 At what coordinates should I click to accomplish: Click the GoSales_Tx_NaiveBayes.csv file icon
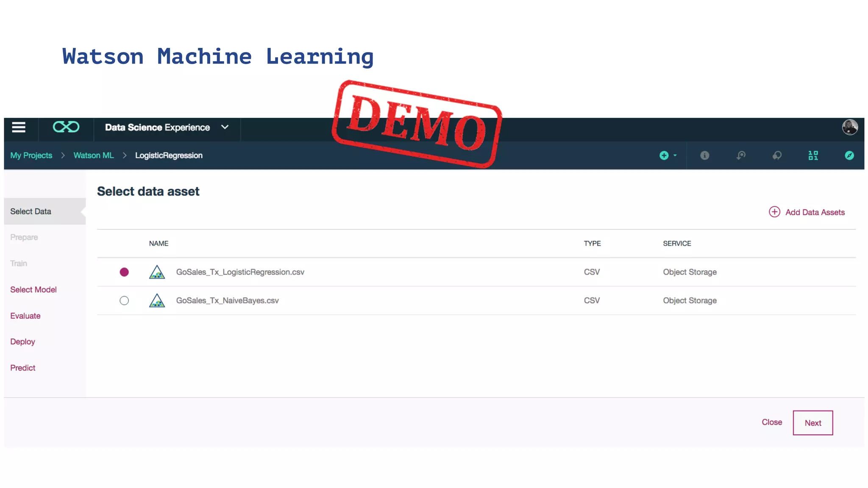157,300
